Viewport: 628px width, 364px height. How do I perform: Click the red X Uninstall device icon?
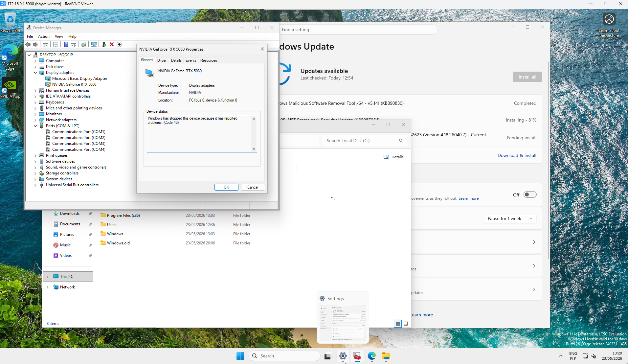[112, 44]
